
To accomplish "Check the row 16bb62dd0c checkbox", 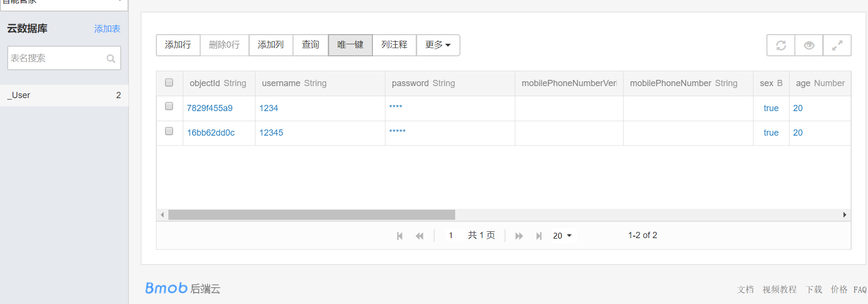I will point(169,131).
